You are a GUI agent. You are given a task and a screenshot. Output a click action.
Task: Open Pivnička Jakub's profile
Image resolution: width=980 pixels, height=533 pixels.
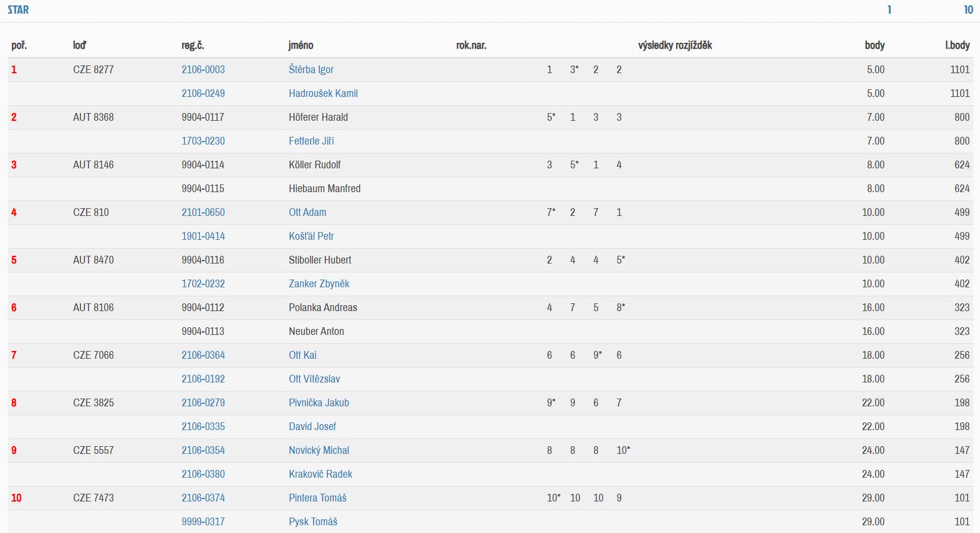(318, 403)
